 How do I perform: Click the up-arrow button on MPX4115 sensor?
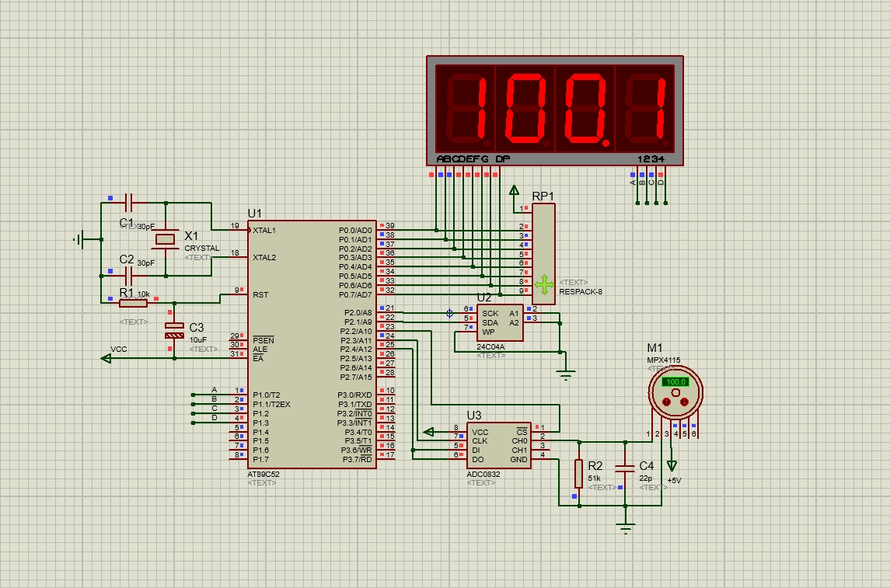point(667,402)
